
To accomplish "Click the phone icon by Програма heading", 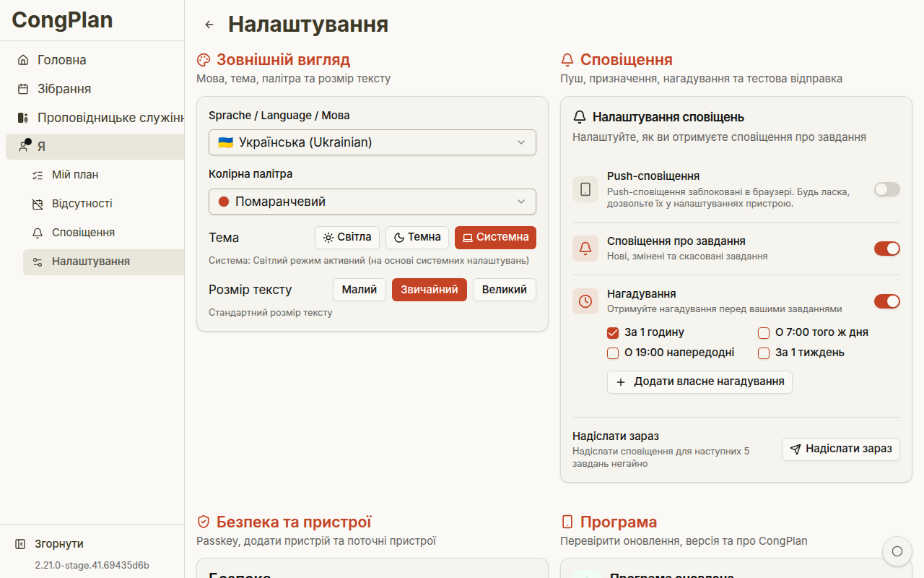I will point(567,522).
